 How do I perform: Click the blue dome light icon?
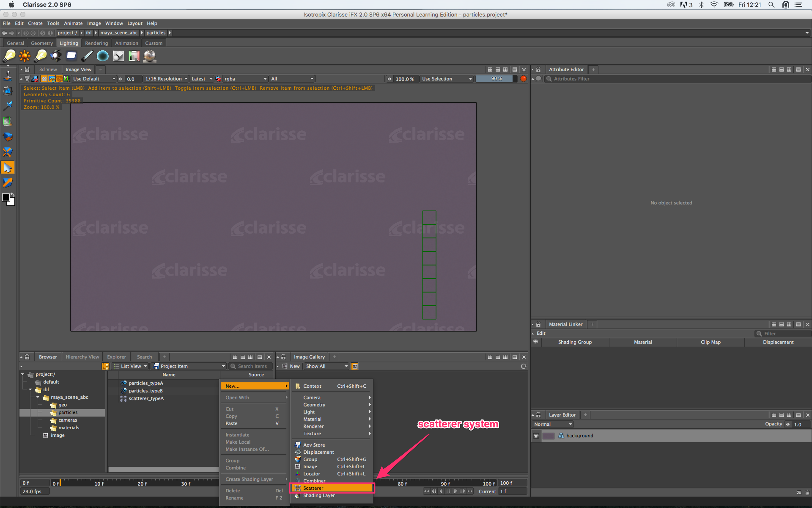103,56
